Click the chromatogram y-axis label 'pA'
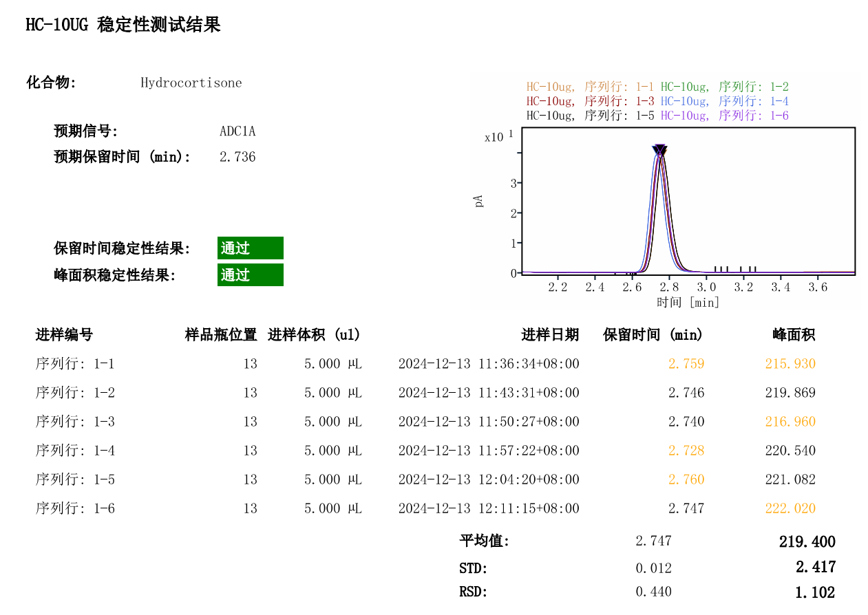 (478, 200)
